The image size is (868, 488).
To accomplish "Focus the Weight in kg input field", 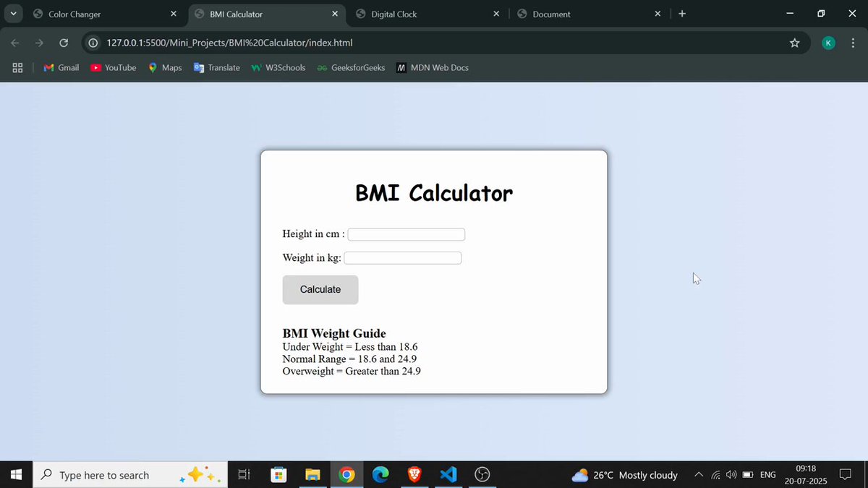I will pyautogui.click(x=403, y=258).
